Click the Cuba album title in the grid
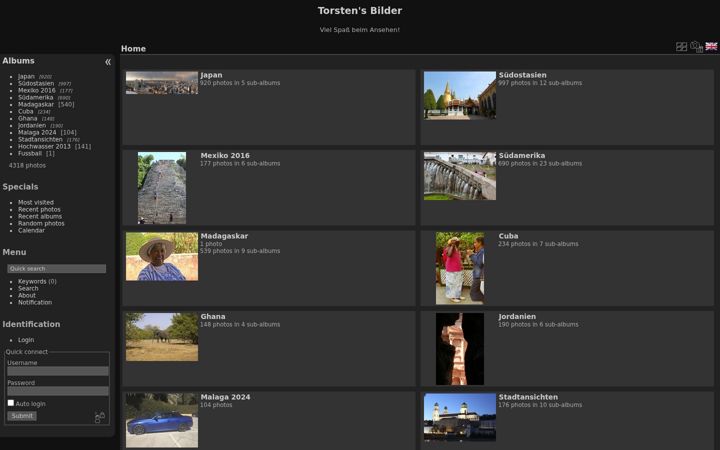Screen dimensions: 720x450 [508, 236]
